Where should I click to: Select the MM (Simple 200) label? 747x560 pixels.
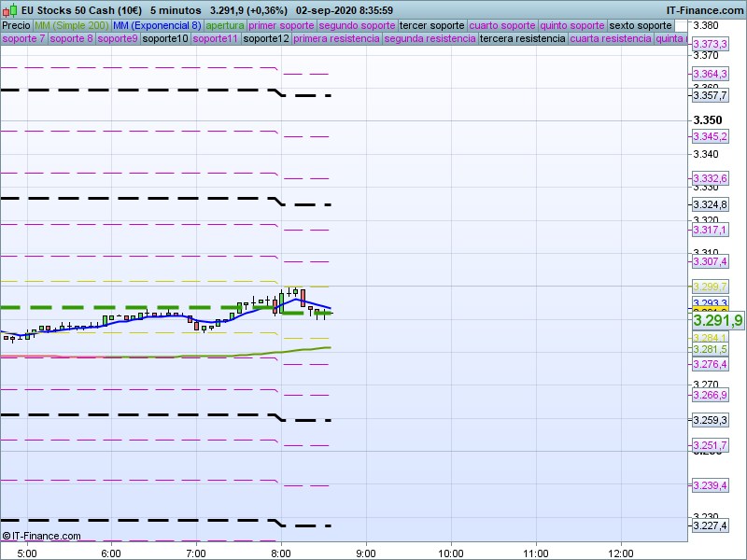[x=72, y=26]
